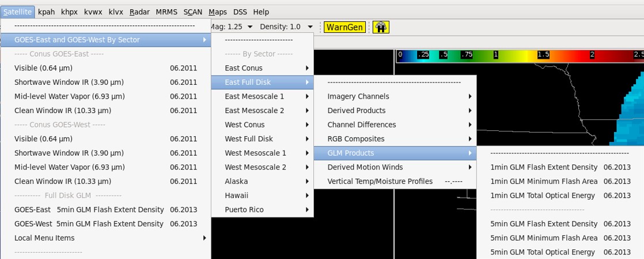This screenshot has height=259, width=644.
Task: Open the kpah menu
Action: pyautogui.click(x=47, y=12)
